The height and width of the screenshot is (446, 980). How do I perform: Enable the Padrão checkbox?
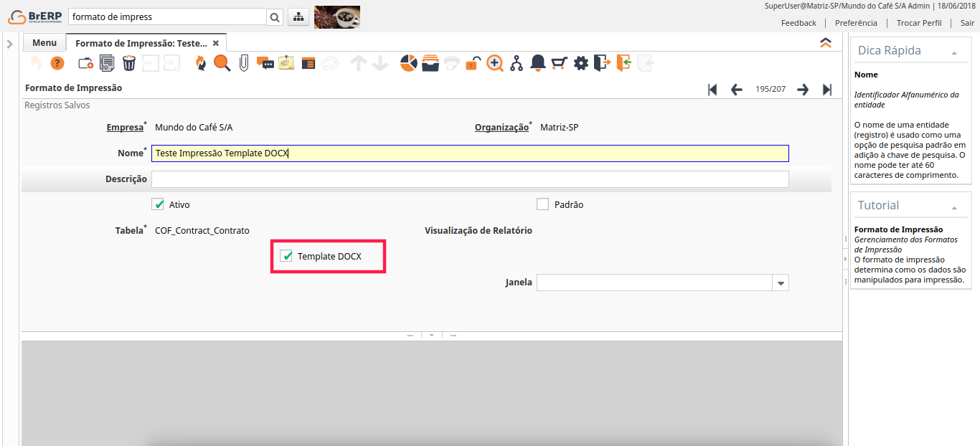(x=542, y=204)
